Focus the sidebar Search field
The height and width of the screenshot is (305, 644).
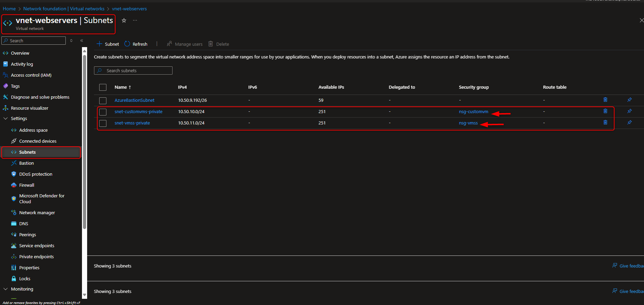click(x=34, y=41)
